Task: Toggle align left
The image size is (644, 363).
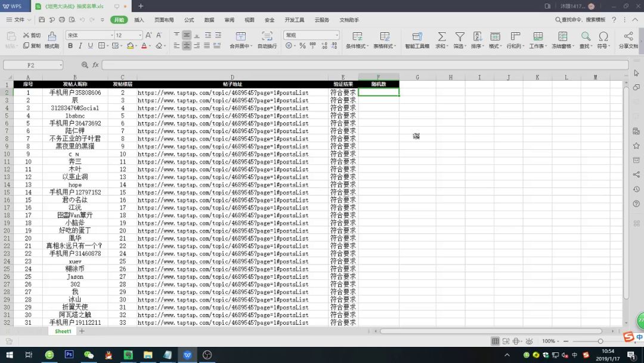Action: (177, 45)
